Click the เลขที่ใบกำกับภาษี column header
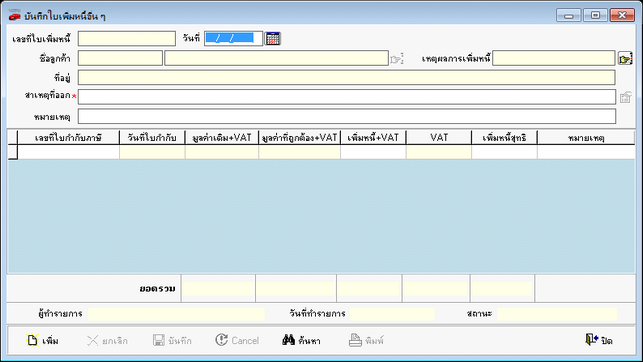 click(68, 138)
